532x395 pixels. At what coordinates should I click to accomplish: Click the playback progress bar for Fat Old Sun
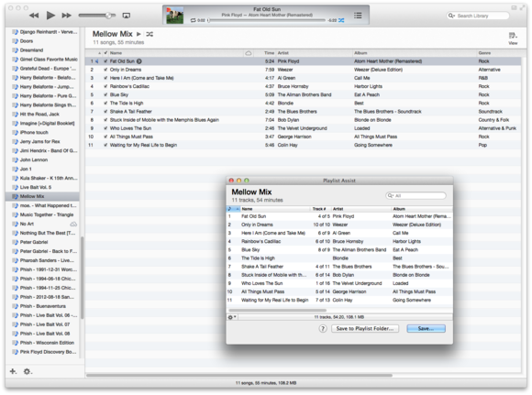pyautogui.click(x=267, y=20)
